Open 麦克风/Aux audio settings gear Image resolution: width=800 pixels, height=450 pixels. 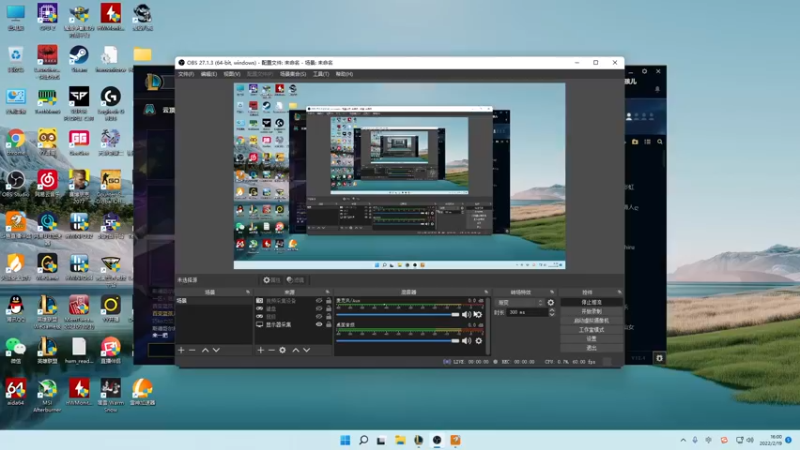click(478, 315)
